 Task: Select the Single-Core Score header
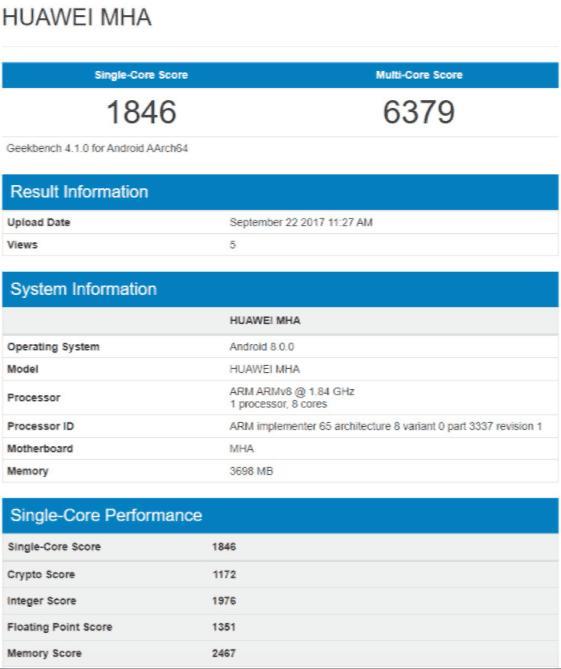click(141, 75)
